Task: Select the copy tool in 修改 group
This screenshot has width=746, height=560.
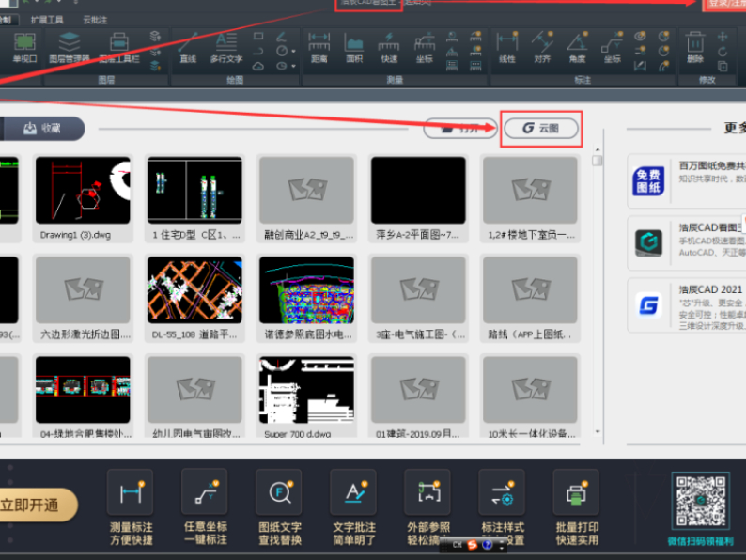Action: pos(723,67)
